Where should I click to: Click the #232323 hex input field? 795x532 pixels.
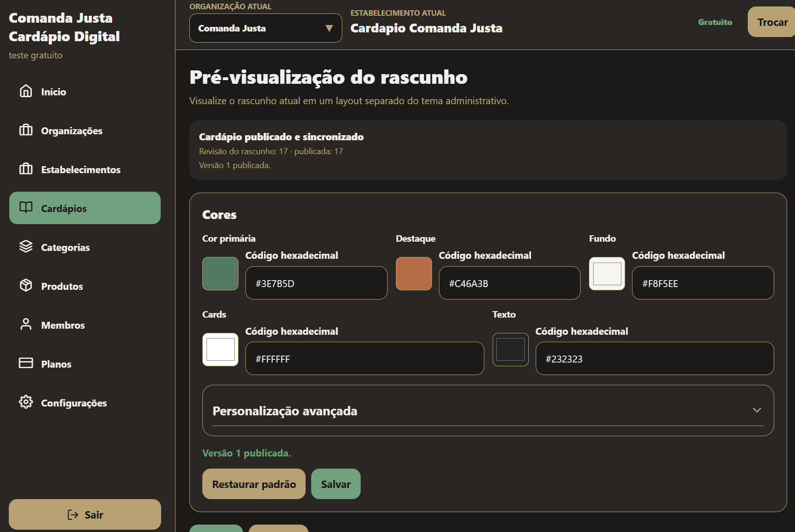click(x=655, y=358)
